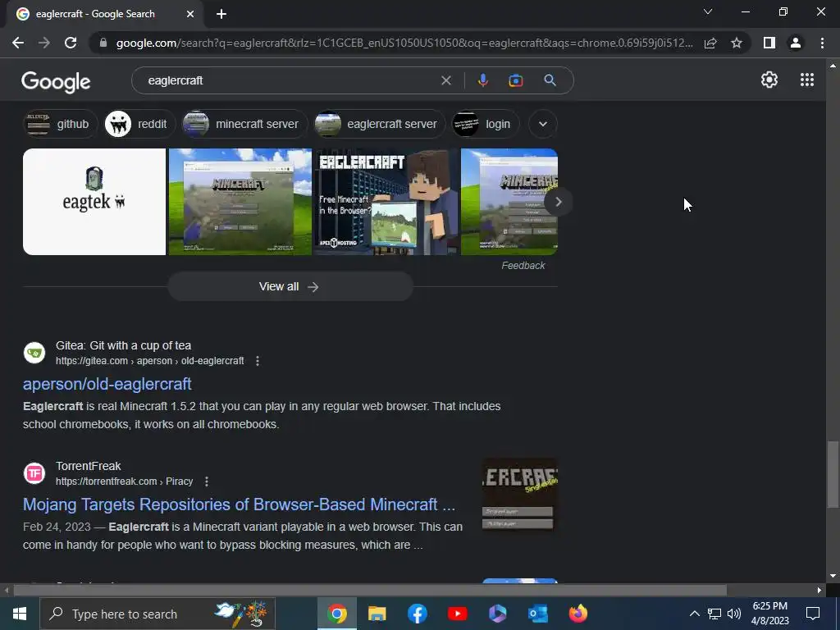The image size is (840, 630).
Task: Go back to the previous page
Action: point(18,43)
